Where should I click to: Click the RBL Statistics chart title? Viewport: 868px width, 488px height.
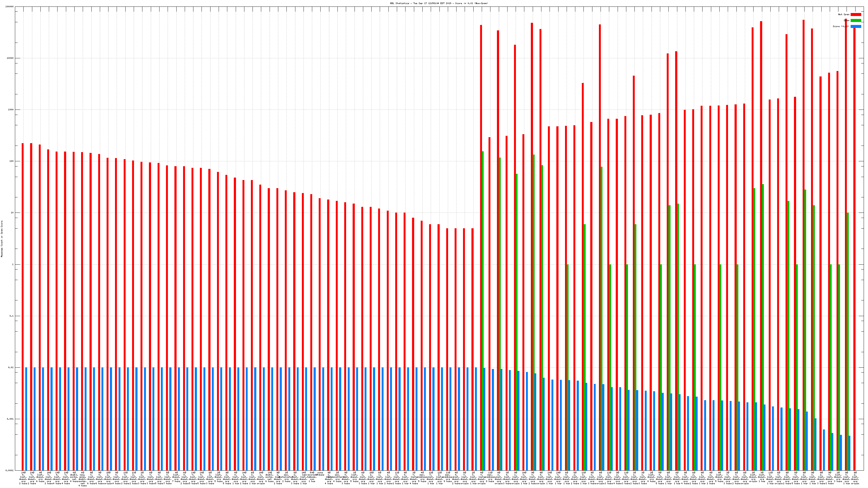point(439,3)
